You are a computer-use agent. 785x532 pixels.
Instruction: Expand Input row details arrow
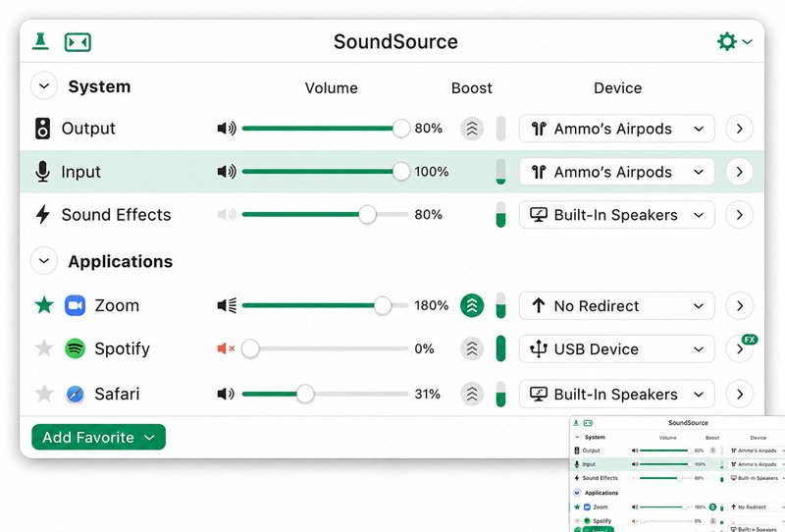[x=740, y=172]
